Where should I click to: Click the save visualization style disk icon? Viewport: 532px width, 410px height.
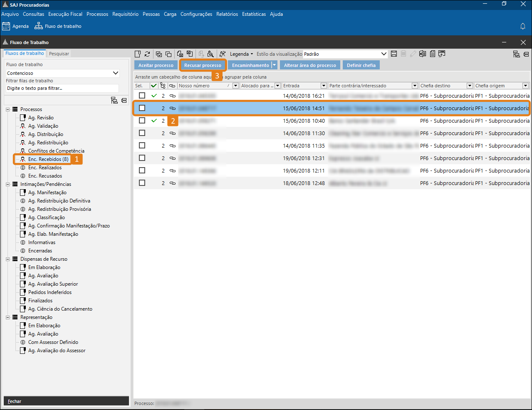[394, 54]
